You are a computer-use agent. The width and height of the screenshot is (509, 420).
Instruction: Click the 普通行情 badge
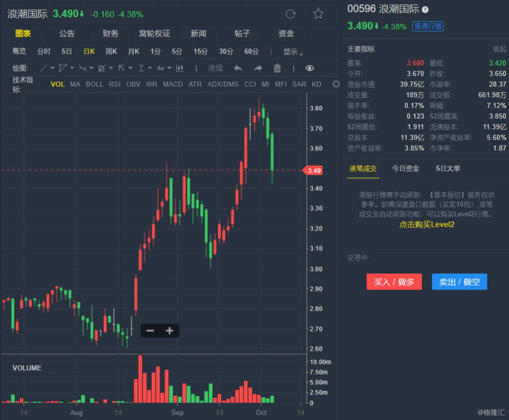tap(428, 26)
